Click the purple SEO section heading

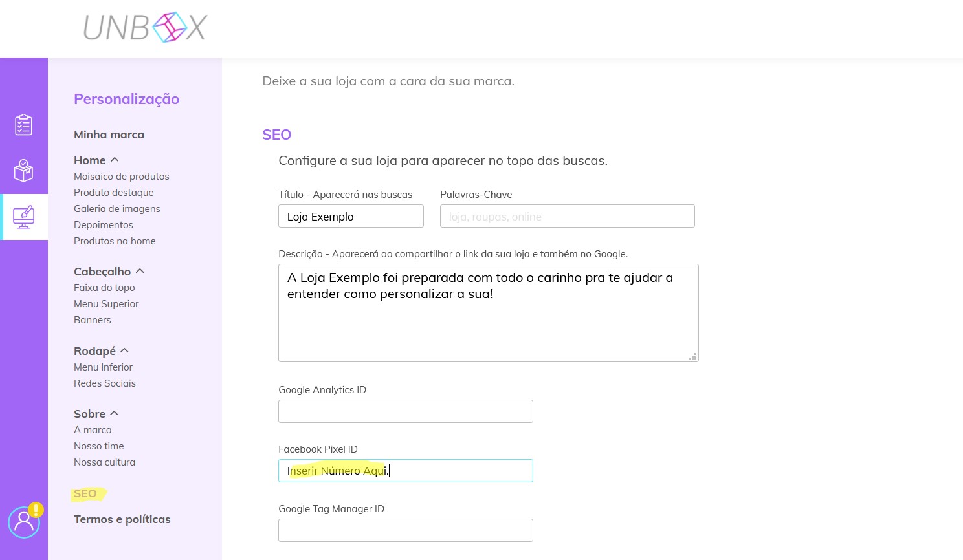coord(277,135)
